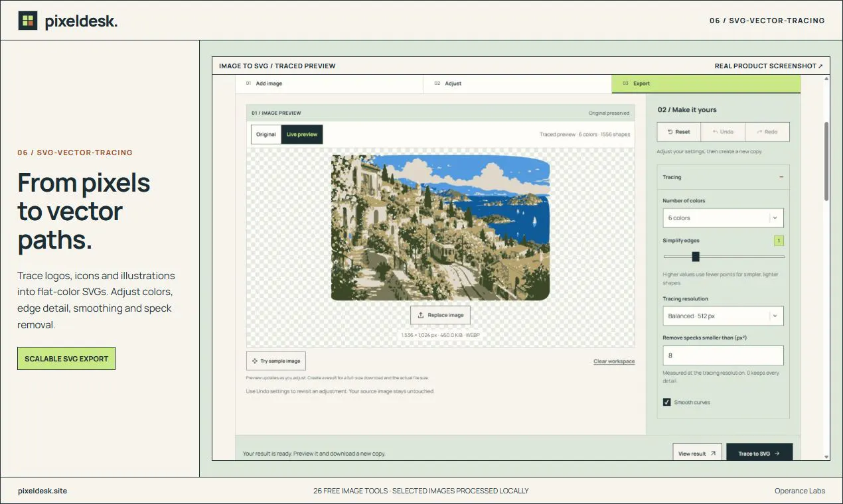Click the '26 FREE IMAGE TOOLS' footer text
843x504 pixels.
pyautogui.click(x=421, y=491)
